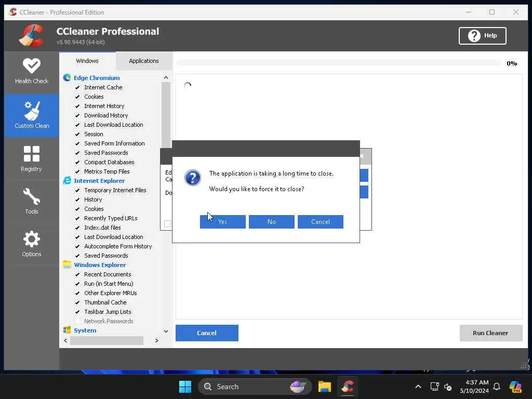Click the CCleaner title bar icon

[13, 12]
